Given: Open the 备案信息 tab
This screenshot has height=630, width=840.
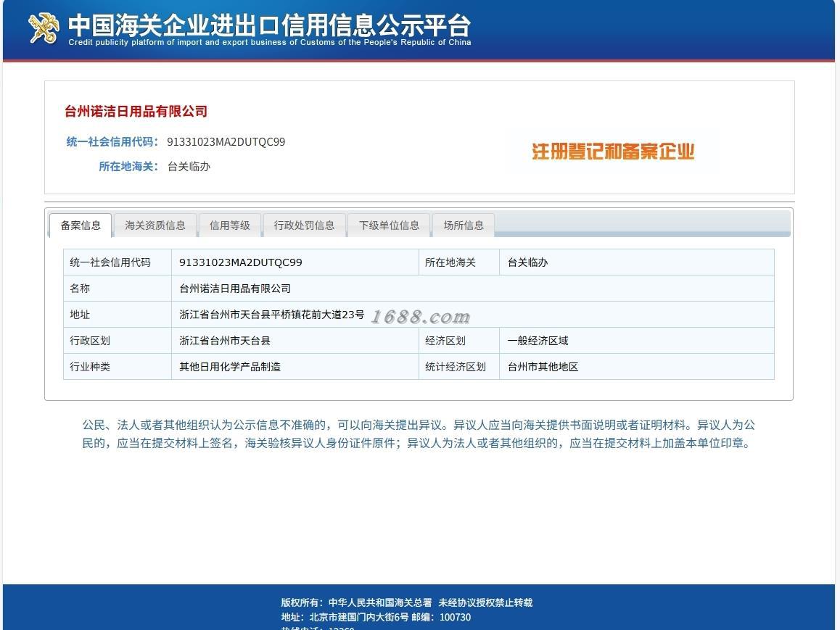Looking at the screenshot, I should pyautogui.click(x=81, y=225).
